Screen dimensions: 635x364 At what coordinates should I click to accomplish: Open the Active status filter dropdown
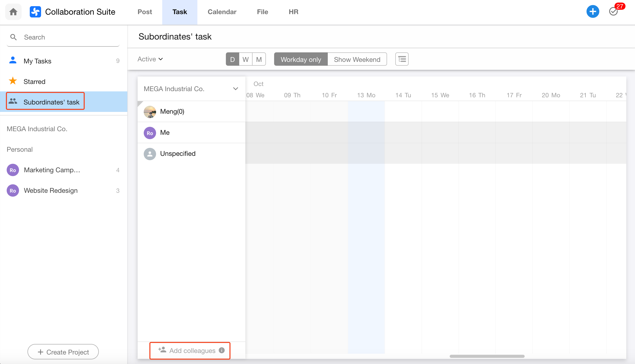(150, 59)
